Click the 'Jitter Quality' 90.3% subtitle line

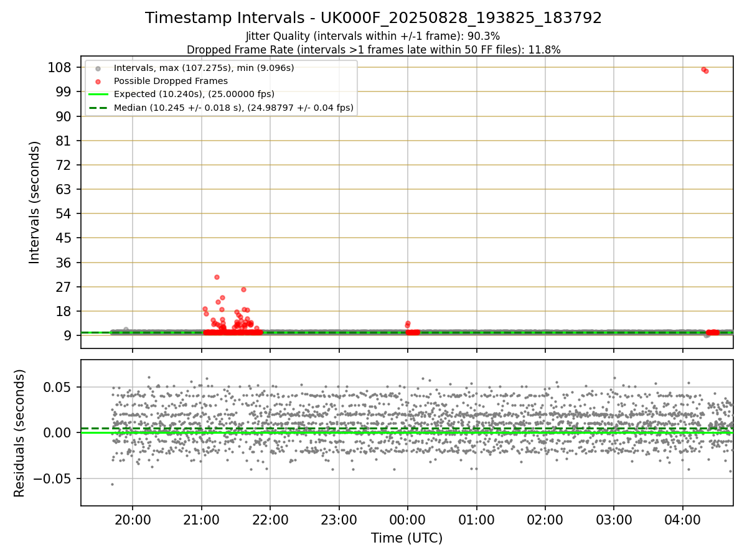pyautogui.click(x=373, y=36)
